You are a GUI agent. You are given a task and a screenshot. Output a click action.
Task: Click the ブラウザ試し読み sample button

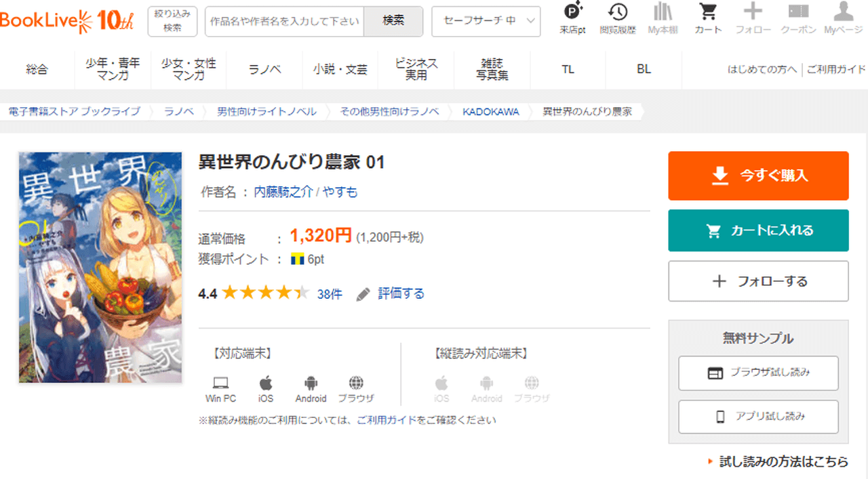(758, 373)
